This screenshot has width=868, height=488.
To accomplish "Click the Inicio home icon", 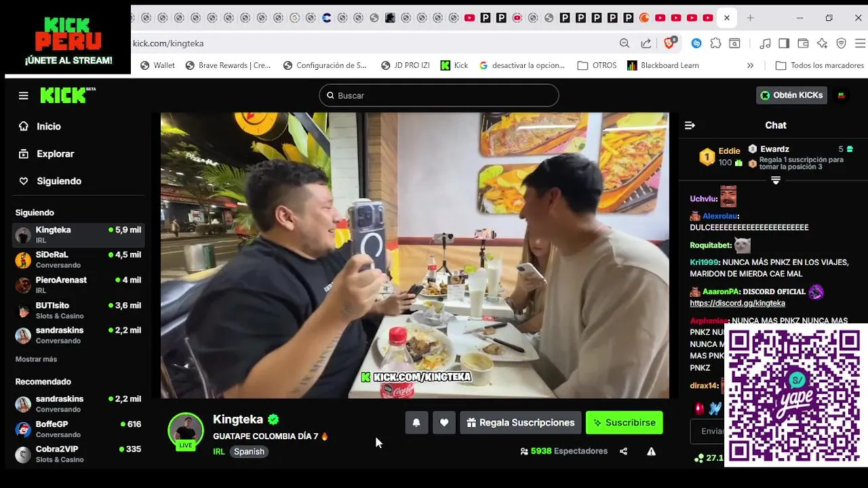I will 24,127.
